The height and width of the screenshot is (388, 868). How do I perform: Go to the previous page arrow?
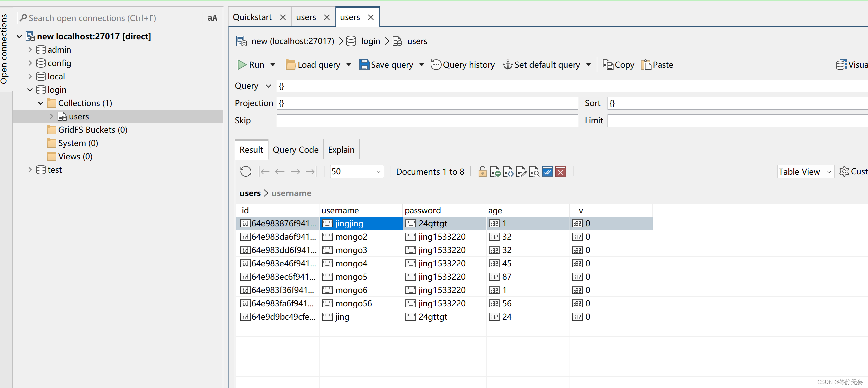click(280, 172)
